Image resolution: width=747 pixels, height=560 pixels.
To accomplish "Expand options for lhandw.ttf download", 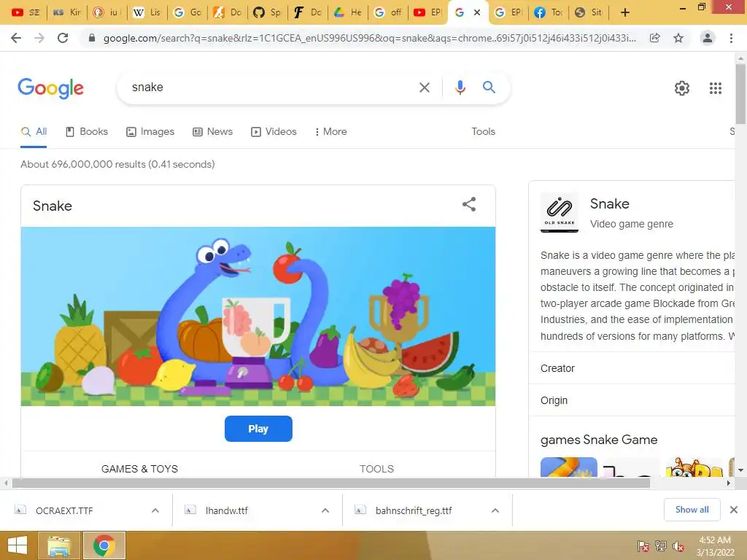I will click(x=325, y=510).
